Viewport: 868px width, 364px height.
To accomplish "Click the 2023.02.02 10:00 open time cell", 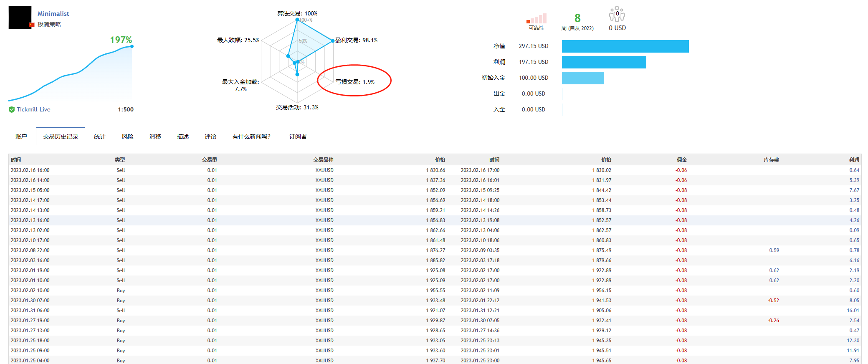I will click(x=30, y=291).
